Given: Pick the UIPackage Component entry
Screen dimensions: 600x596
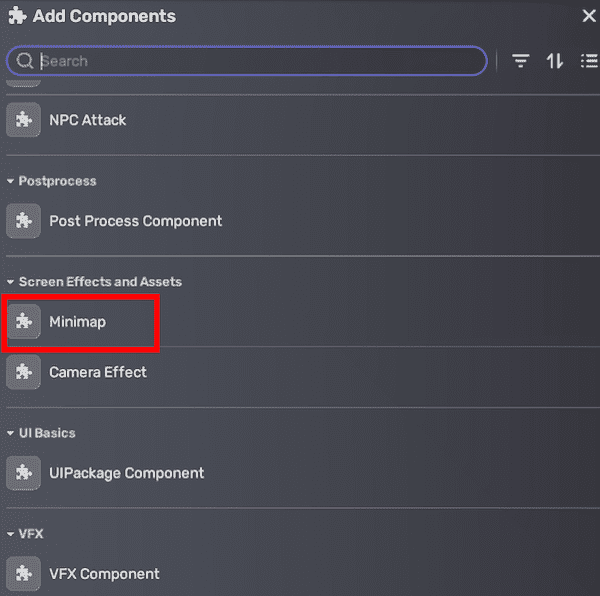Looking at the screenshot, I should coord(127,473).
